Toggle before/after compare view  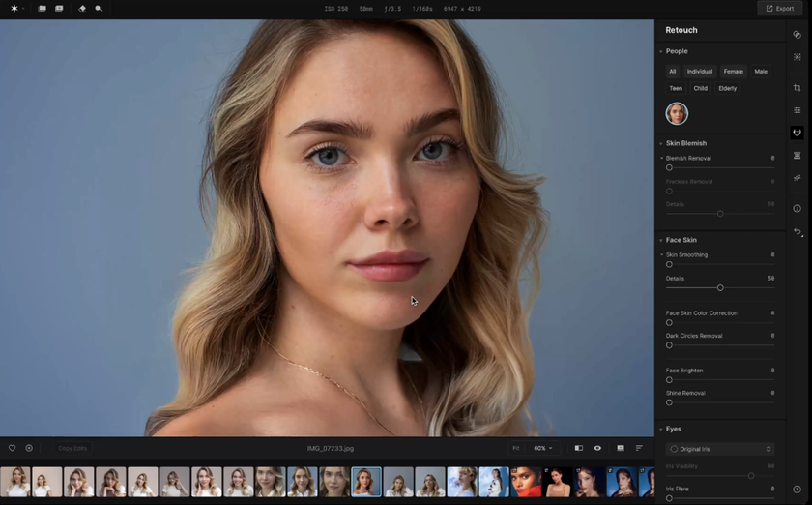coord(578,448)
